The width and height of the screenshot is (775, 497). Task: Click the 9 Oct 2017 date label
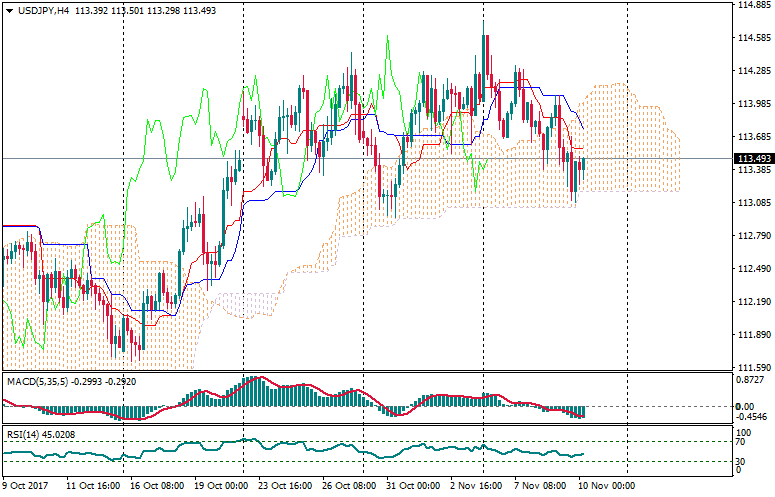(x=26, y=485)
